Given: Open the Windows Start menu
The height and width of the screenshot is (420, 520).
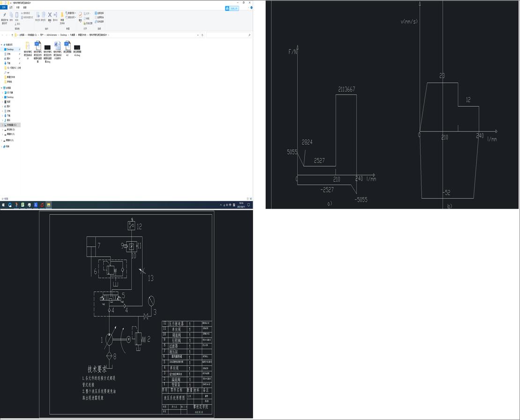Looking at the screenshot, I should [3, 205].
